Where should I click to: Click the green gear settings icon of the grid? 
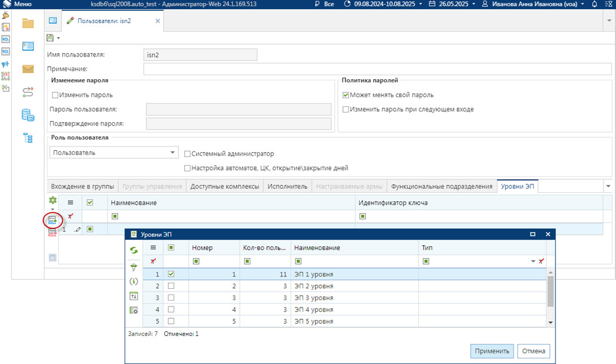click(53, 200)
